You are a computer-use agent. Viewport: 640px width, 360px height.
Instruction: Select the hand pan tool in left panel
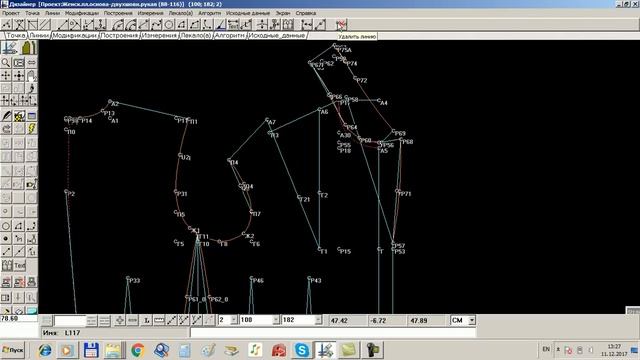tap(31, 76)
